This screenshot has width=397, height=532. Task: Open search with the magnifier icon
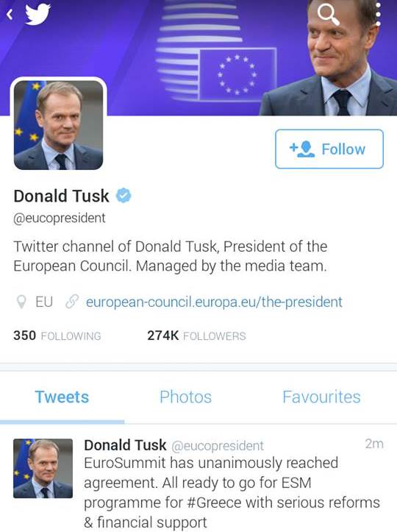tap(328, 15)
